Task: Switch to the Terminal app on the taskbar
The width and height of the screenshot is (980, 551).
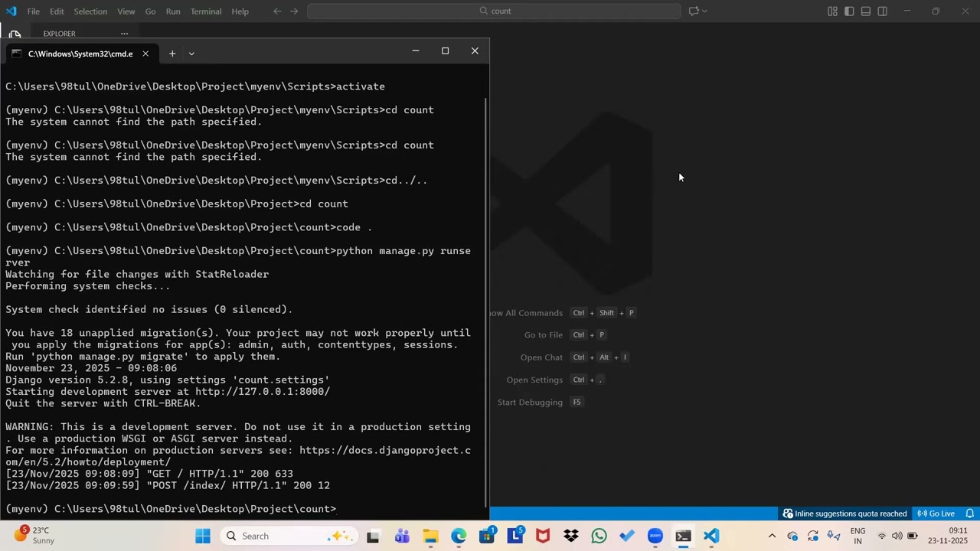Action: [684, 536]
